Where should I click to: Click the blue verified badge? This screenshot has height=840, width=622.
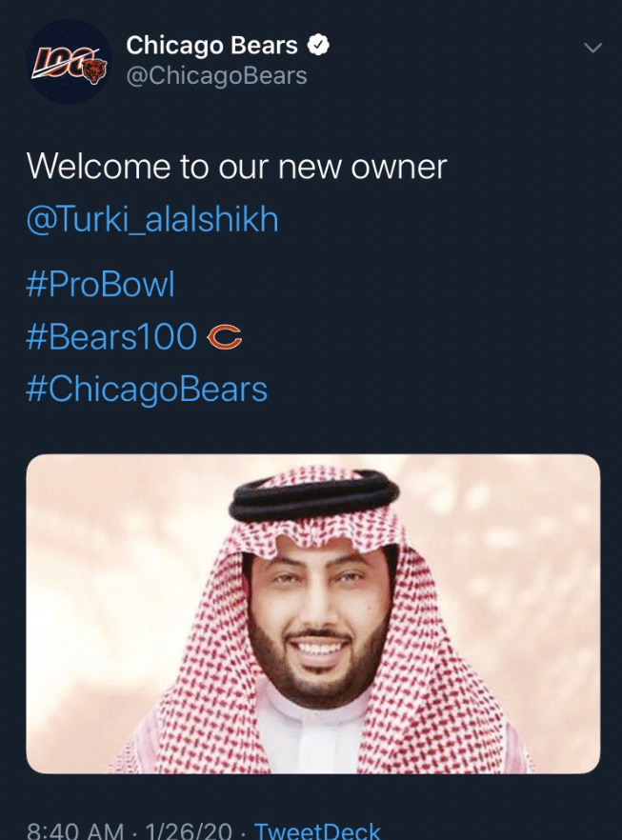point(320,45)
